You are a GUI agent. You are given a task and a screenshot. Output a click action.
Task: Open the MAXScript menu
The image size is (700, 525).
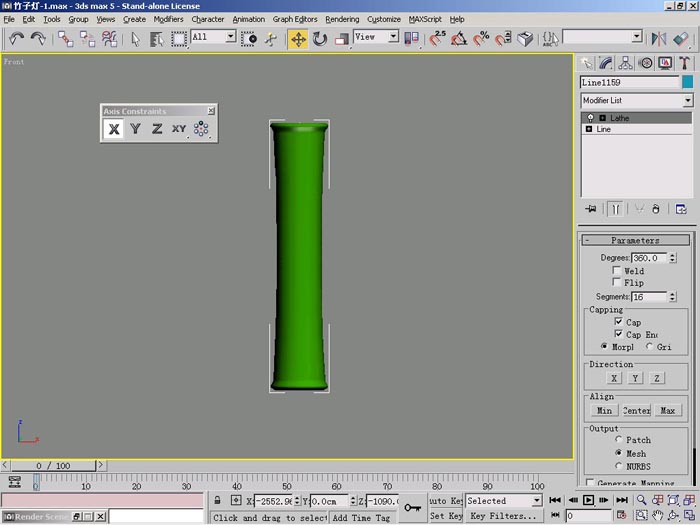click(425, 19)
